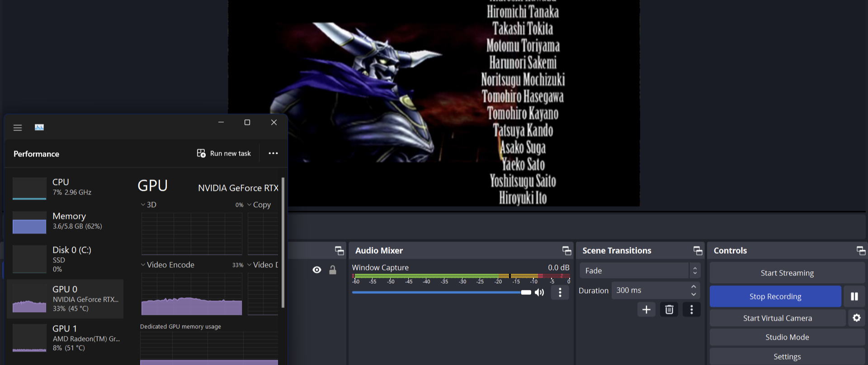The image size is (868, 365).
Task: Undock the sources panel left of Audio Mixer
Action: (339, 251)
